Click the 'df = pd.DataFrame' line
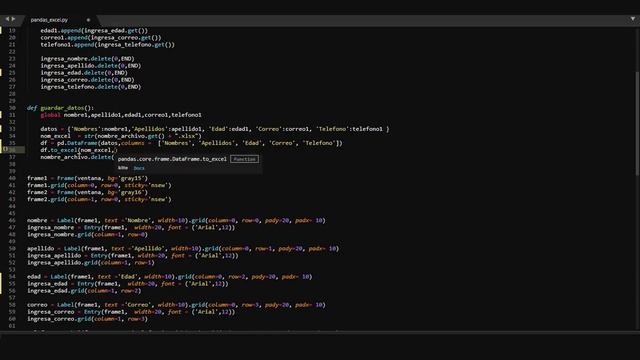Screen dimensions: 640x360 [191, 143]
